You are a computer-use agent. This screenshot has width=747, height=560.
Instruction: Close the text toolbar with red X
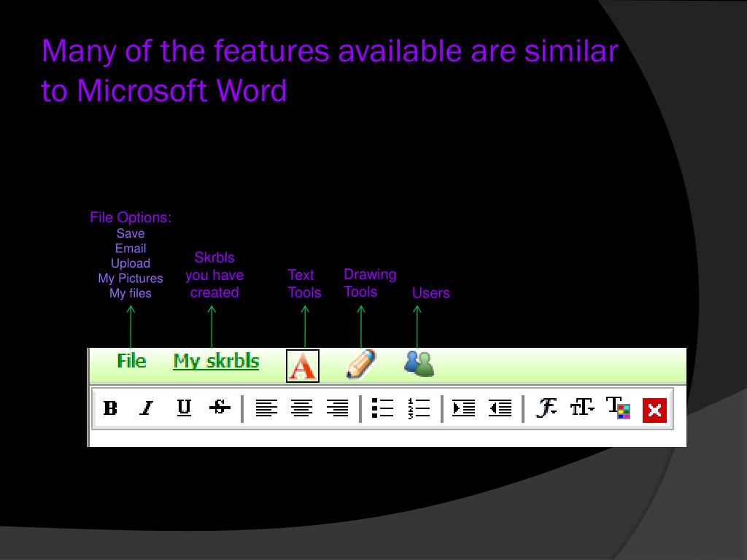pyautogui.click(x=654, y=410)
